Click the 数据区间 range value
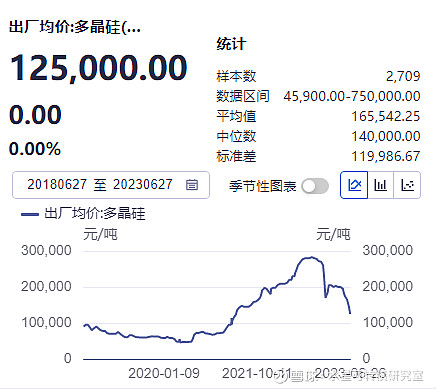Viewport: 436px width, 389px height. click(x=352, y=96)
